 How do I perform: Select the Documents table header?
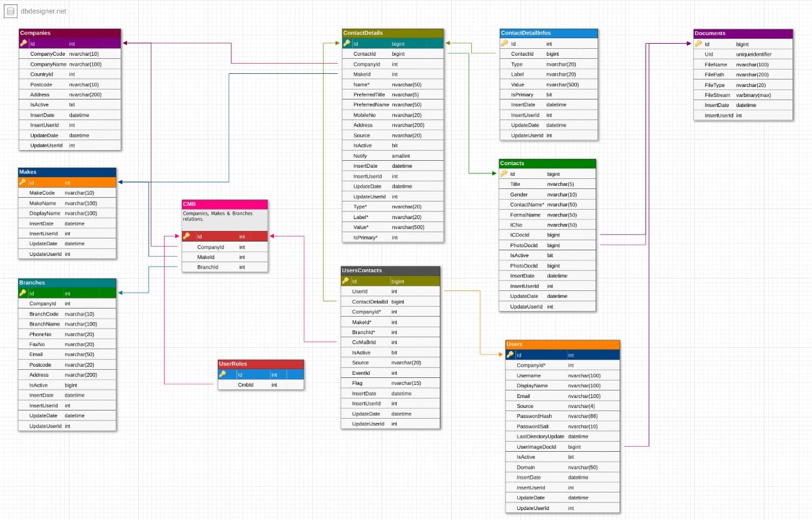[x=743, y=33]
